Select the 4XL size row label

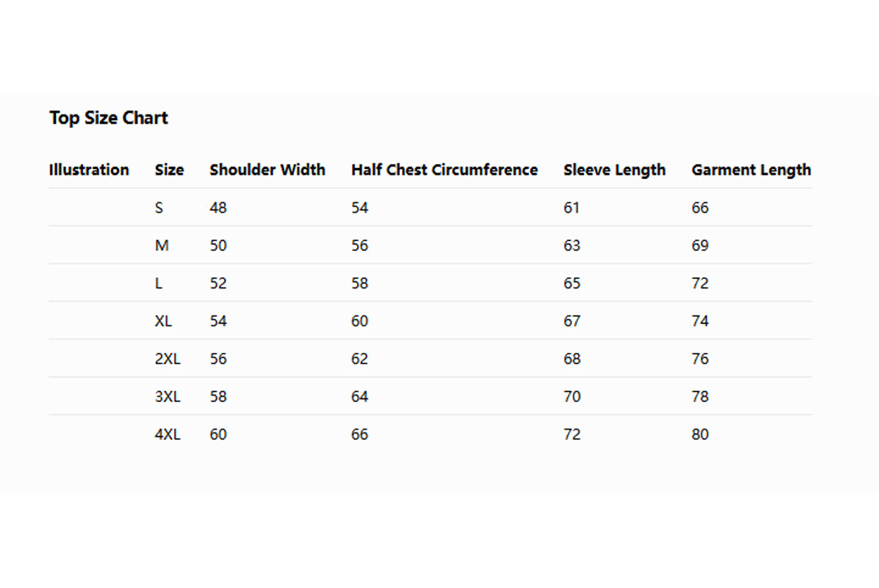click(x=168, y=435)
